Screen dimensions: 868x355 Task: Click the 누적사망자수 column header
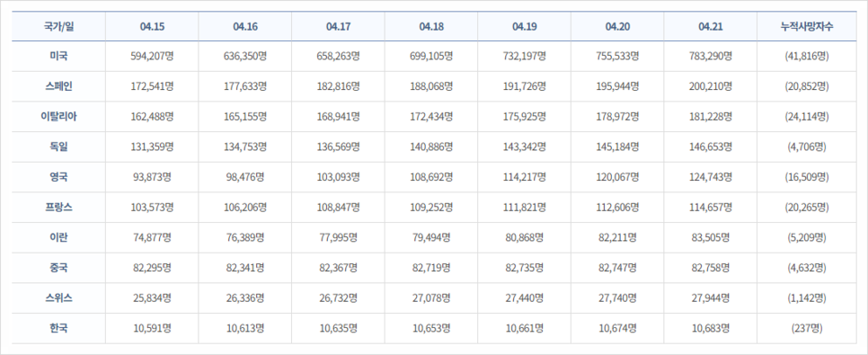click(807, 26)
